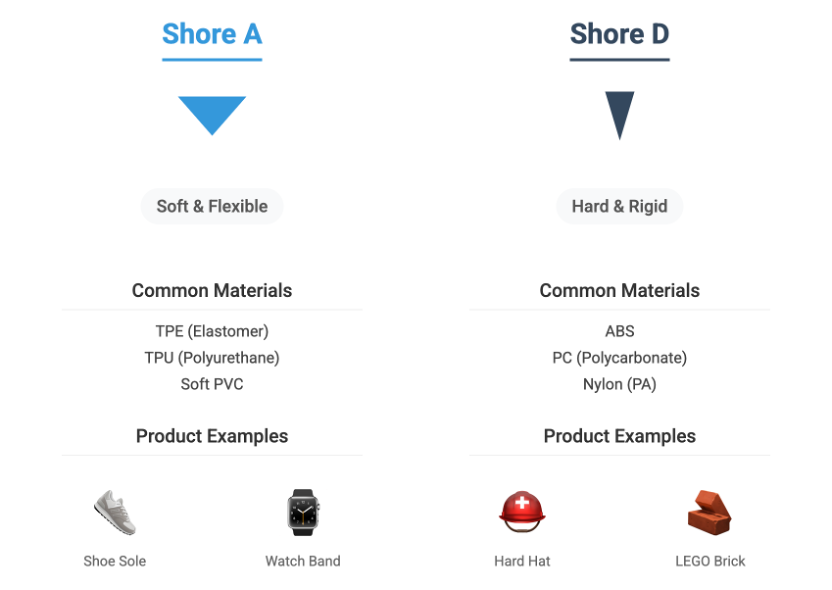Choose Soft PVC material
The height and width of the screenshot is (590, 832).
[212, 384]
